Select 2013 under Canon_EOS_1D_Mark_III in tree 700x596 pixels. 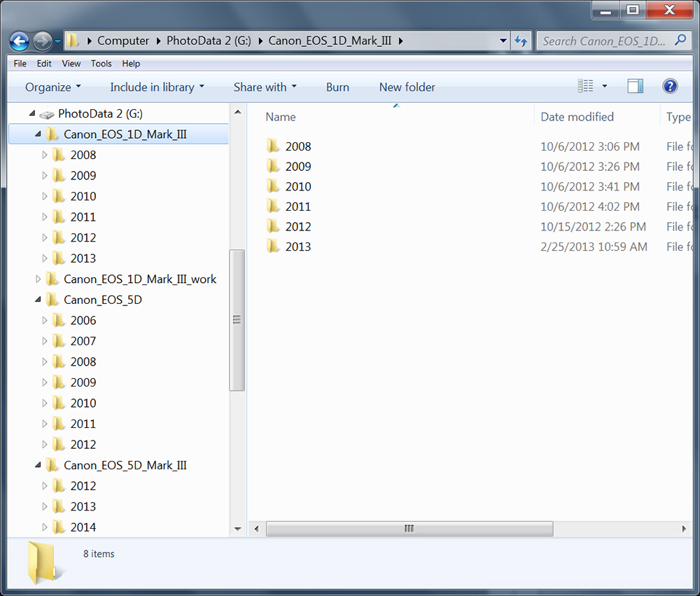(x=83, y=258)
